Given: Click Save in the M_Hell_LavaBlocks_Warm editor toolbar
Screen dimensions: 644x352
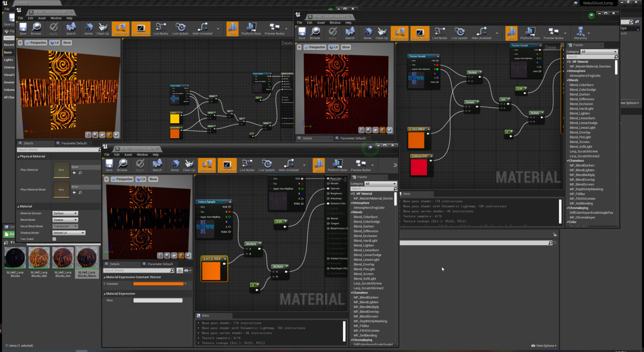Looking at the screenshot, I should click(109, 165).
